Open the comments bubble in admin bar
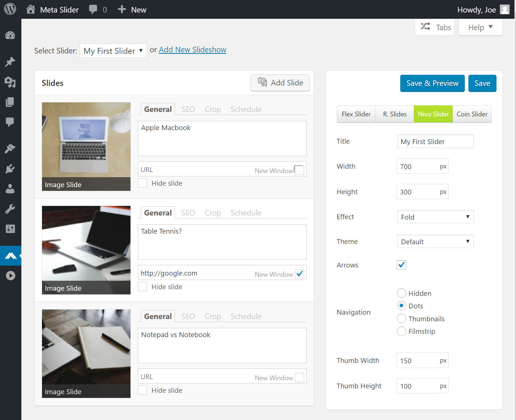 pos(93,10)
